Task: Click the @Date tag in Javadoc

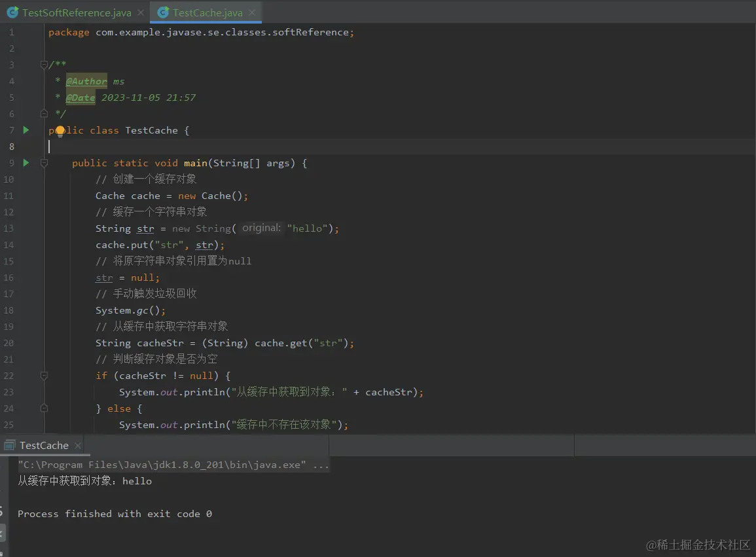Action: [81, 98]
